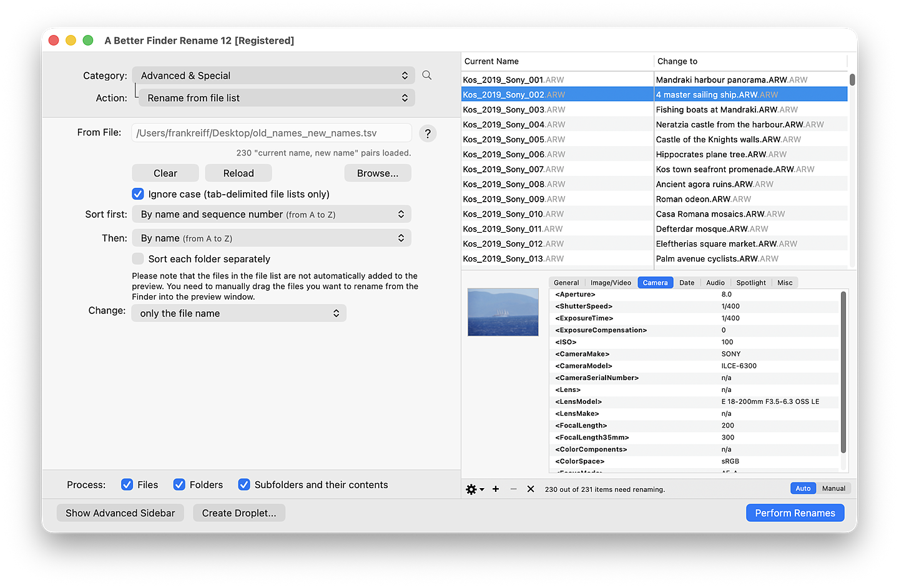
Task: Click new name Mandraki harbour panorama.ARW
Action: coord(731,80)
